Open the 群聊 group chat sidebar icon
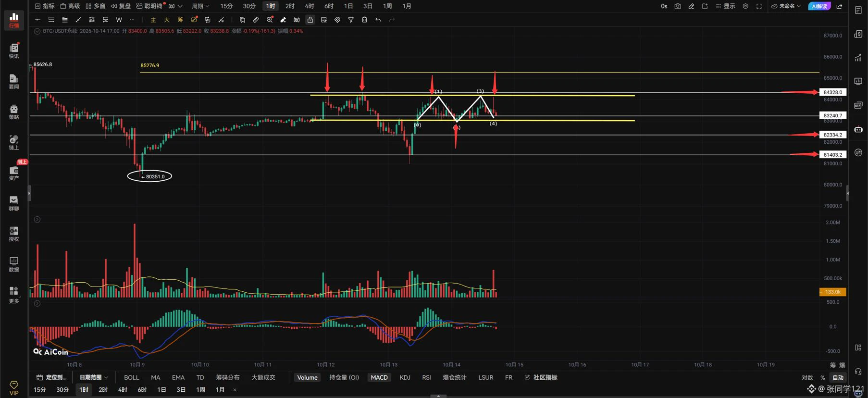The image size is (868, 398). click(14, 203)
